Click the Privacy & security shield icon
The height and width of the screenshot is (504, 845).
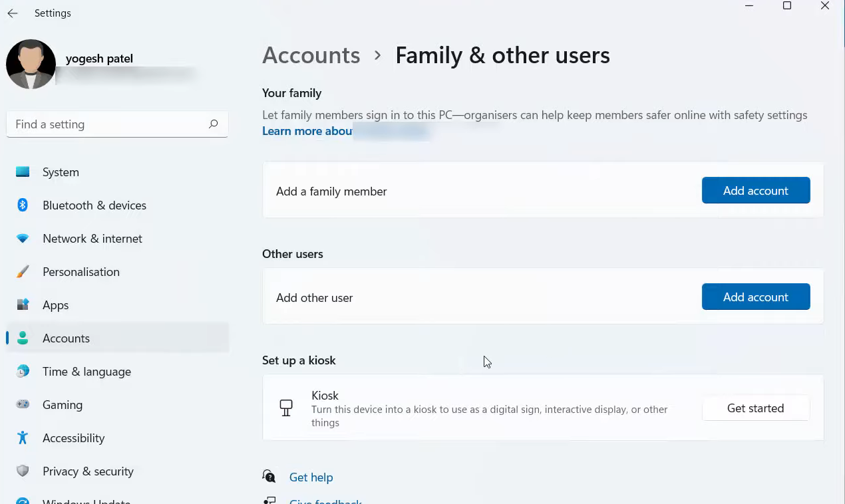coord(23,471)
